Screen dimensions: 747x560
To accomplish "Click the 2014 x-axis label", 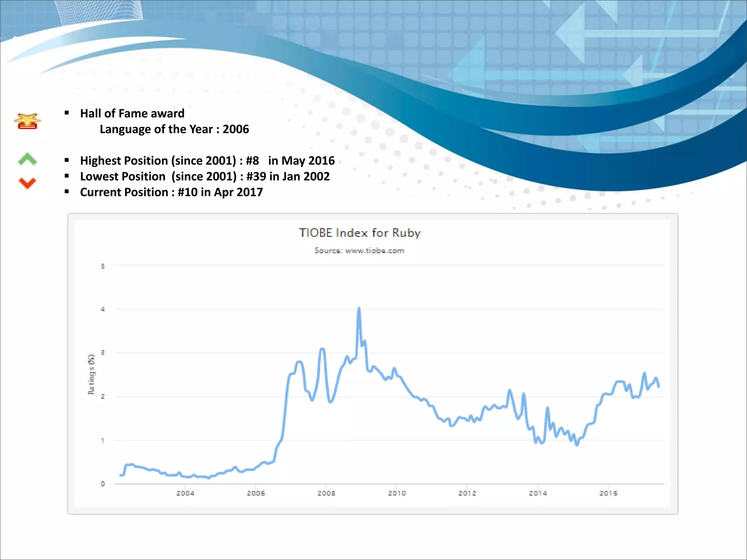I will (x=538, y=493).
